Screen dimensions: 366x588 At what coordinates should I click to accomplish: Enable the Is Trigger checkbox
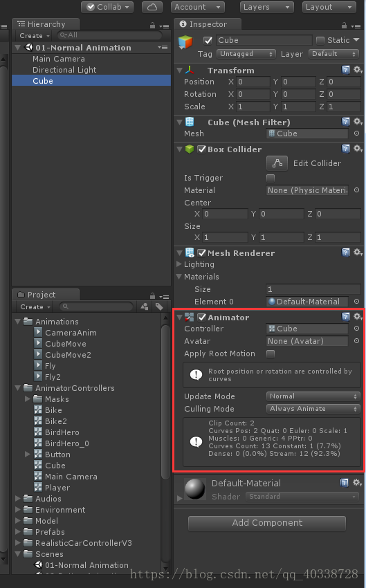[270, 178]
